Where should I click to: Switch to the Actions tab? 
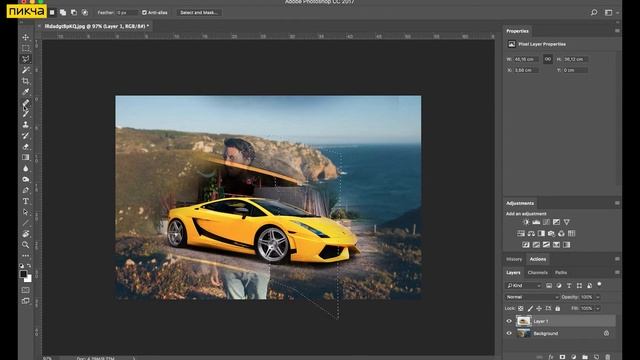click(x=538, y=259)
